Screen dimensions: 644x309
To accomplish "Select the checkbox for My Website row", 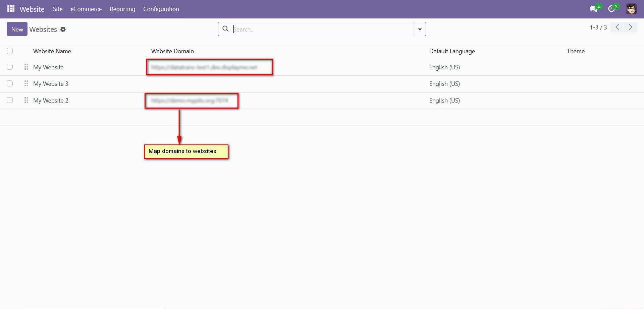I will pyautogui.click(x=10, y=67).
